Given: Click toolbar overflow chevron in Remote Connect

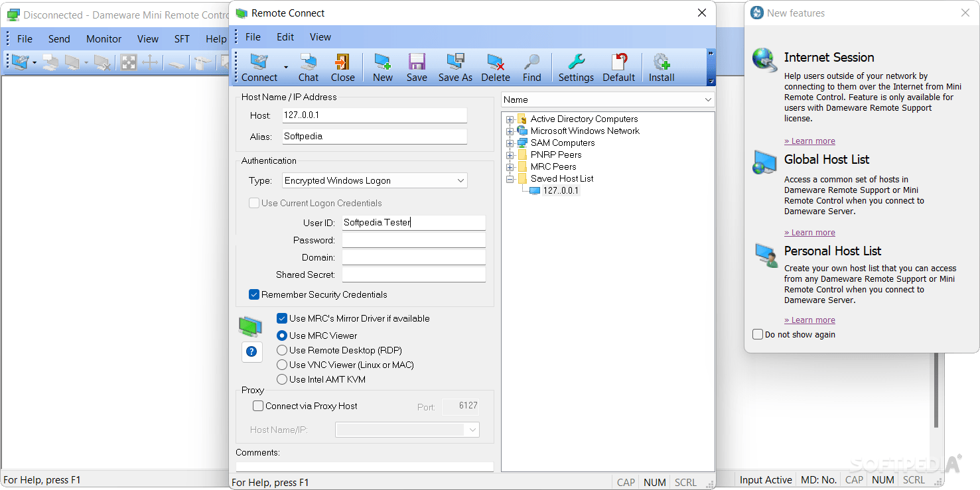Looking at the screenshot, I should pos(711,53).
